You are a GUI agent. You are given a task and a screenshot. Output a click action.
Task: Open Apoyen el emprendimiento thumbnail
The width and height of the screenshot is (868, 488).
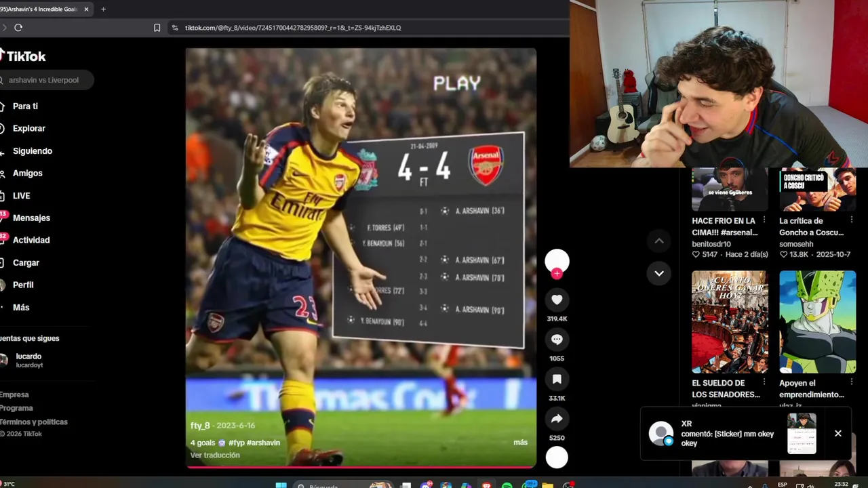818,322
